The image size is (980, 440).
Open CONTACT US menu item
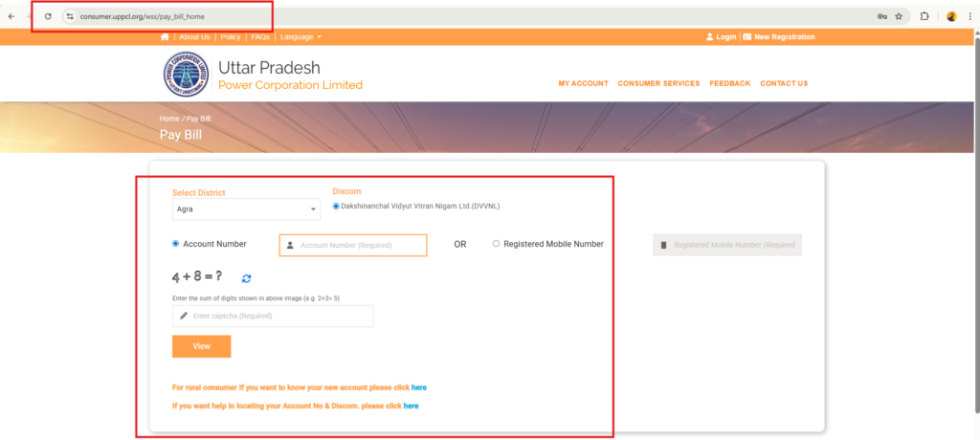point(784,83)
